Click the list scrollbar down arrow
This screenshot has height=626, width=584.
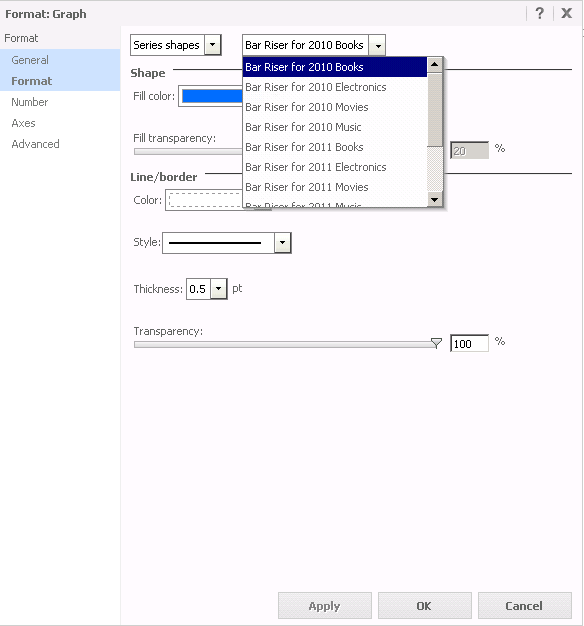(435, 199)
